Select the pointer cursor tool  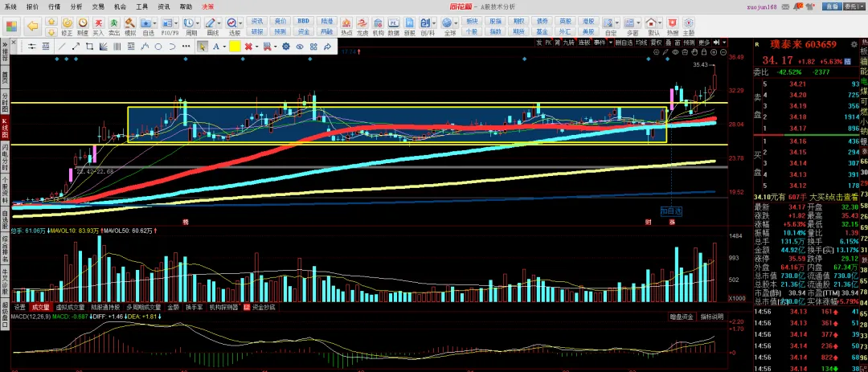click(x=203, y=47)
